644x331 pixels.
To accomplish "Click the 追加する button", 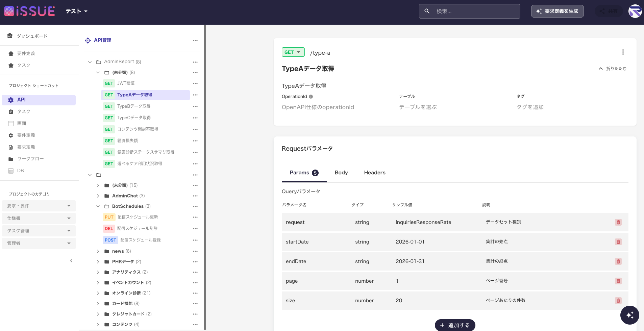I will [x=455, y=325].
